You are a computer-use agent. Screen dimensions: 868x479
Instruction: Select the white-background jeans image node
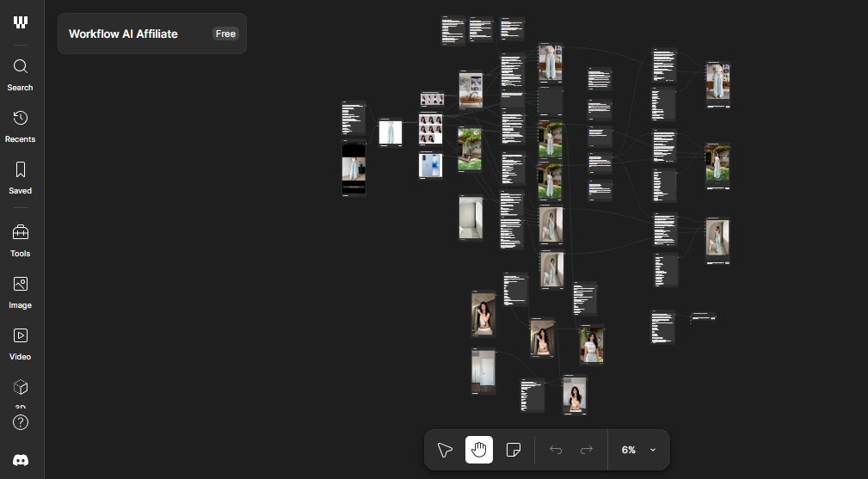[391, 132]
